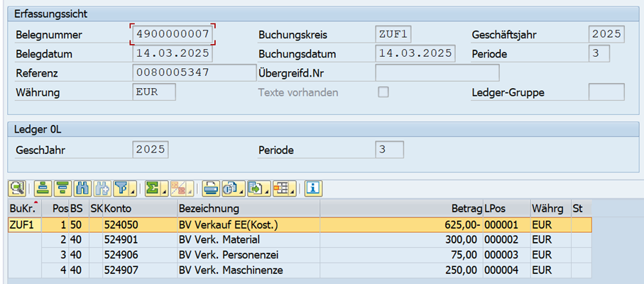Print the item list via printer icon
The width and height of the screenshot is (644, 284).
[211, 188]
